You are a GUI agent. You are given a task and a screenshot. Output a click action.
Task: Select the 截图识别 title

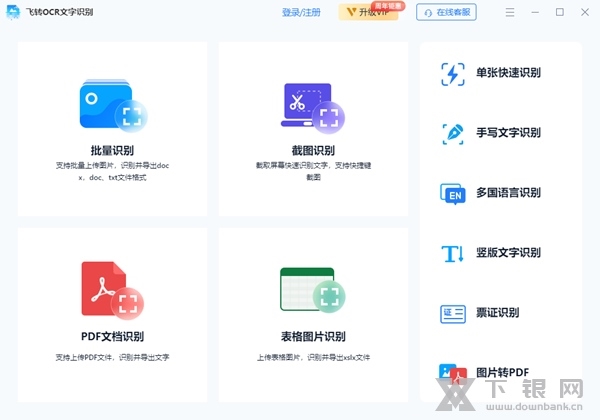pyautogui.click(x=313, y=150)
